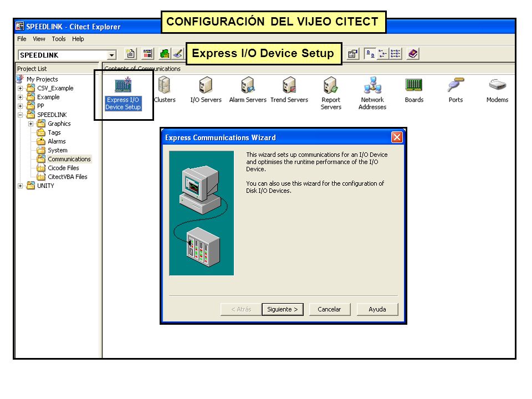This screenshot has width=532, height=399.
Task: Switch to details list view button
Action: [x=396, y=54]
